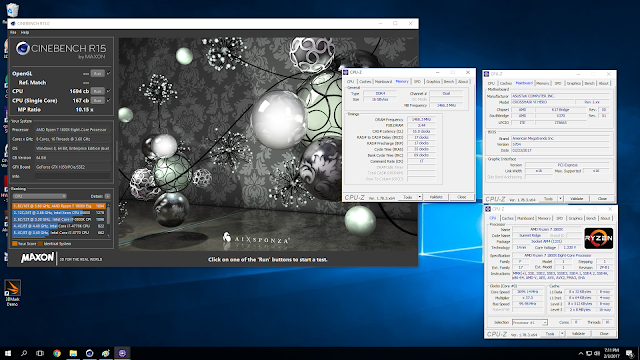Click the Identical System legend swatch
The width and height of the screenshot is (640, 360).
40,244
